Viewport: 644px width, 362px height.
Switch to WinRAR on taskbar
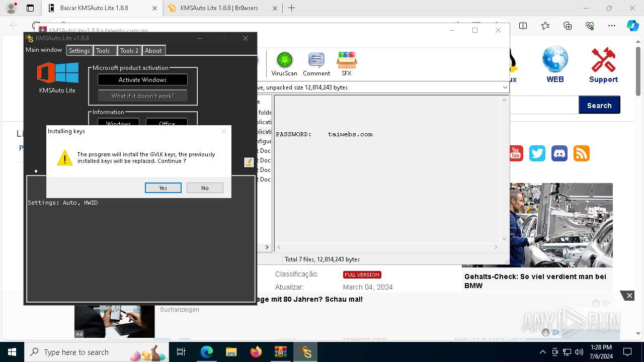(x=280, y=352)
